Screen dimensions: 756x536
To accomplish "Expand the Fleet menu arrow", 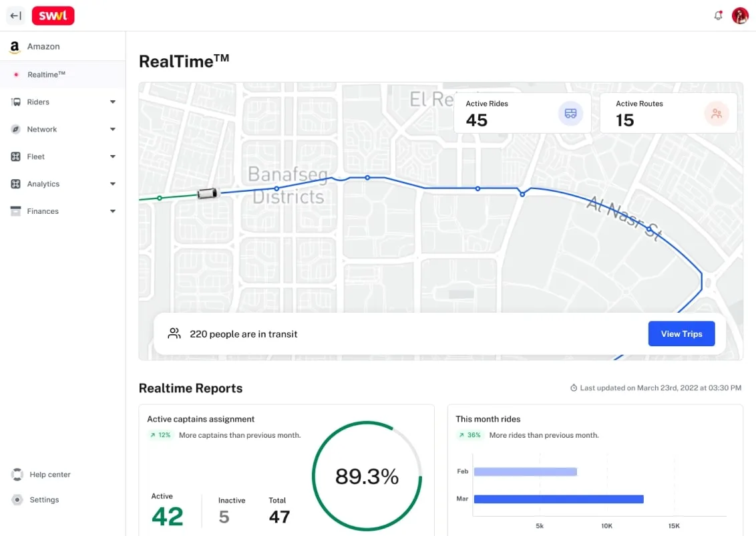I will pyautogui.click(x=113, y=157).
